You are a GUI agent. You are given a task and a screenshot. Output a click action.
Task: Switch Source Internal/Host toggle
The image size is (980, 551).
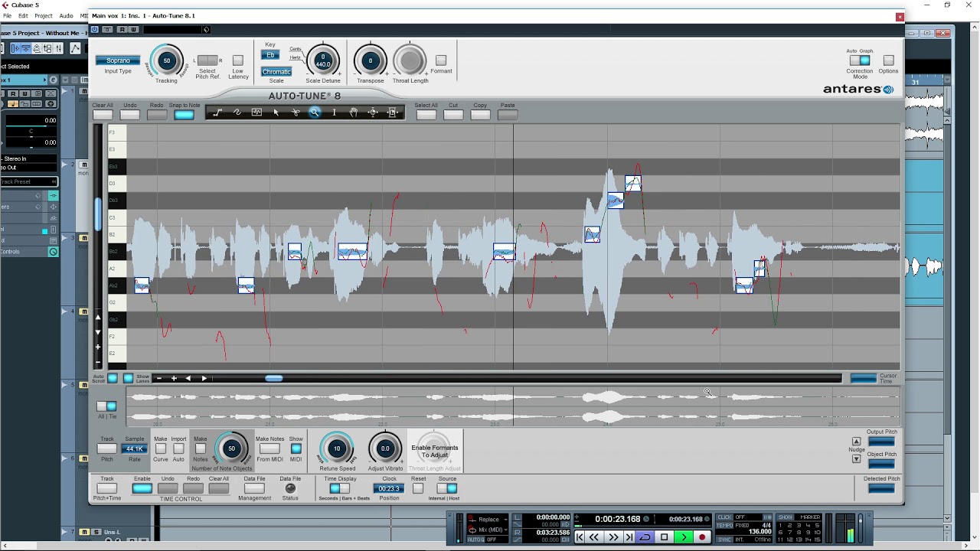coord(447,488)
